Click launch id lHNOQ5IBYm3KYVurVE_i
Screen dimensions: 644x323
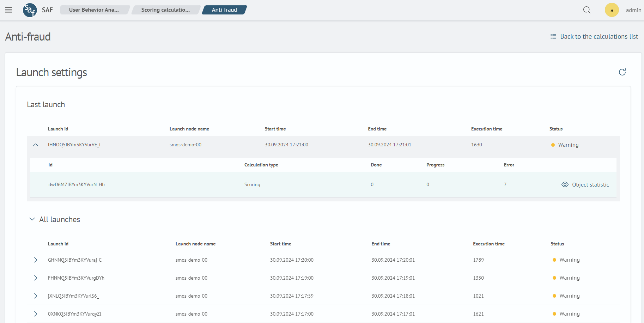(x=74, y=145)
